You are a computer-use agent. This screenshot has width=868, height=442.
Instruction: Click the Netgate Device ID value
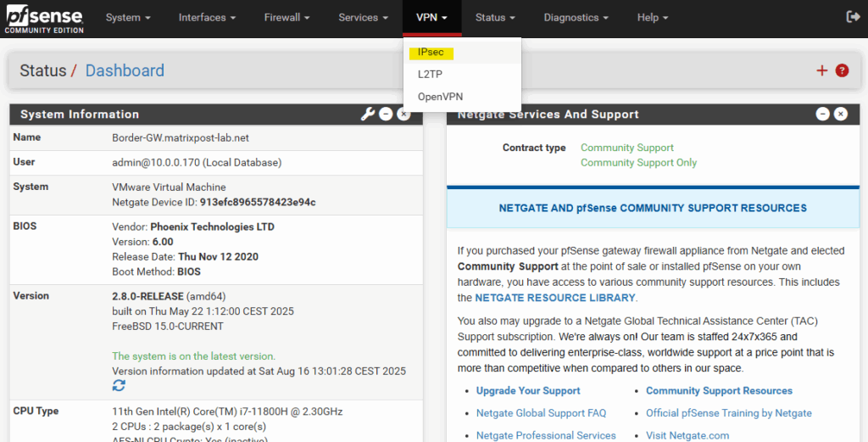pos(258,202)
